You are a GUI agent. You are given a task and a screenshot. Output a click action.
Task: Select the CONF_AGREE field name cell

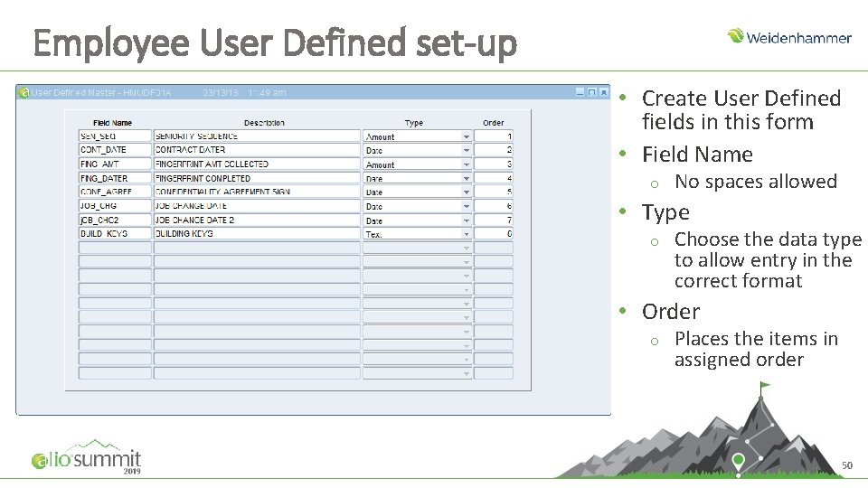click(x=115, y=192)
